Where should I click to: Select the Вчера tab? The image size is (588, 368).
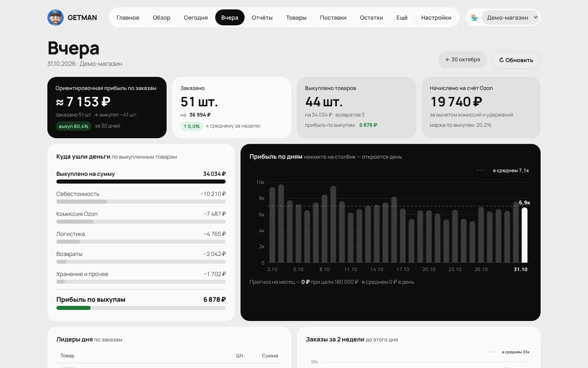[230, 18]
